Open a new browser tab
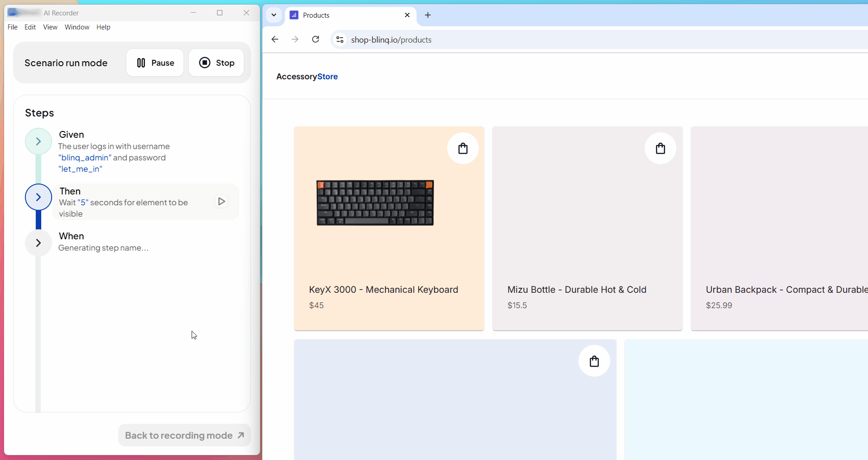 [x=428, y=15]
